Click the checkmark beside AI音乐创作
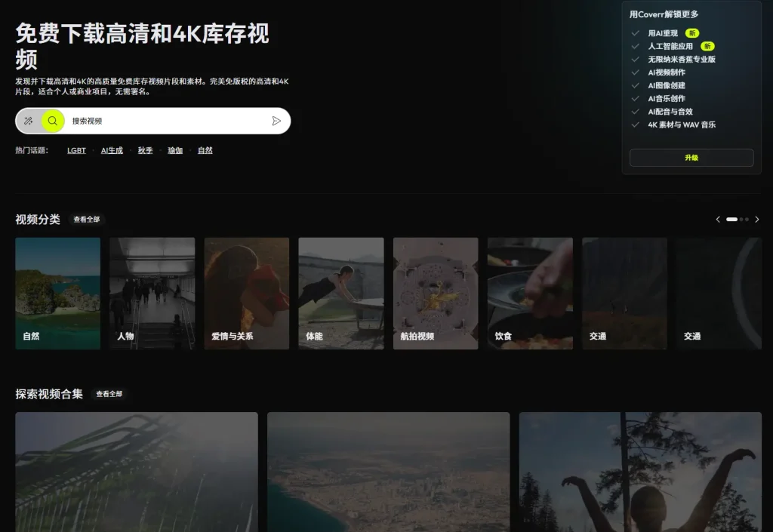This screenshot has height=532, width=773. pos(636,99)
